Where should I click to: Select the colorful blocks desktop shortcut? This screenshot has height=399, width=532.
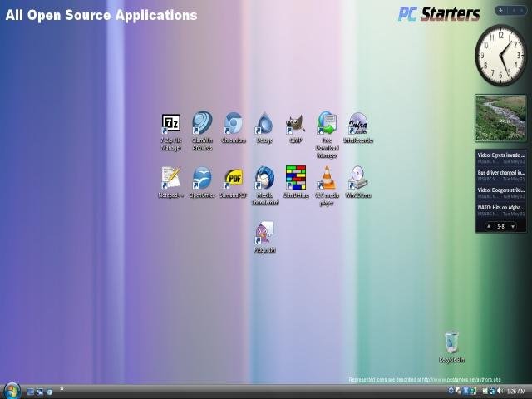(296, 182)
